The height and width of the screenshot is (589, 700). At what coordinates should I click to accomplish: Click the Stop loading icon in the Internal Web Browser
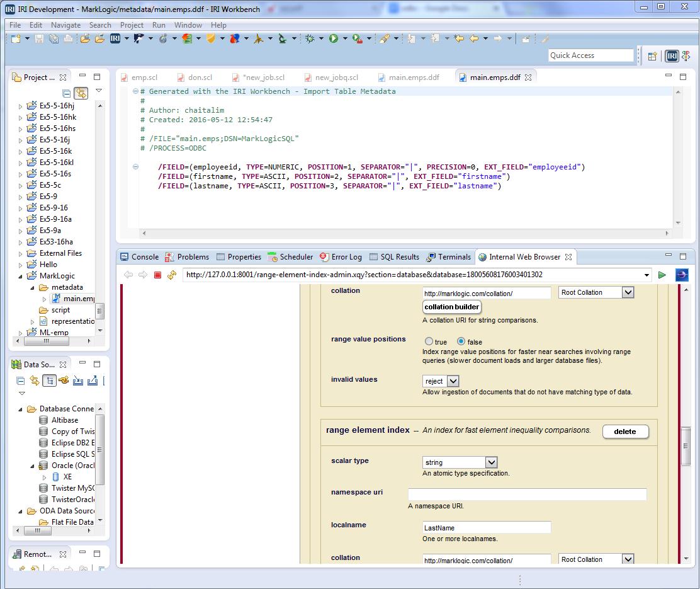pyautogui.click(x=157, y=275)
